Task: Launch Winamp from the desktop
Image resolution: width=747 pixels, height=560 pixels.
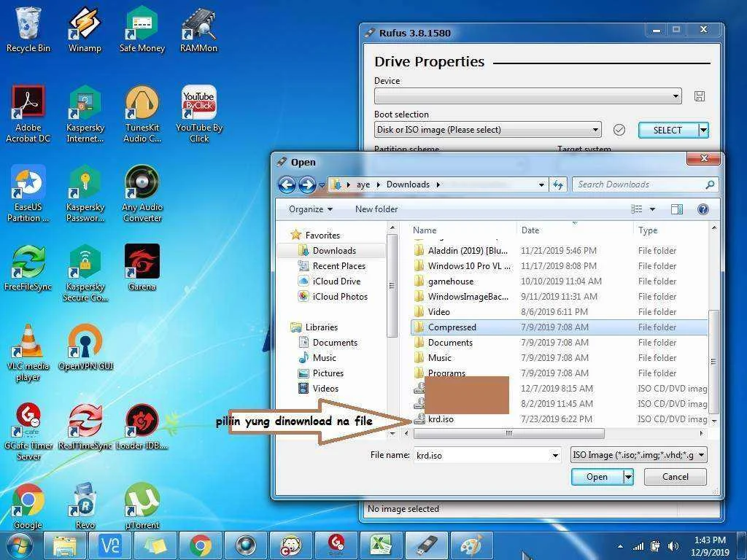Action: 85,29
